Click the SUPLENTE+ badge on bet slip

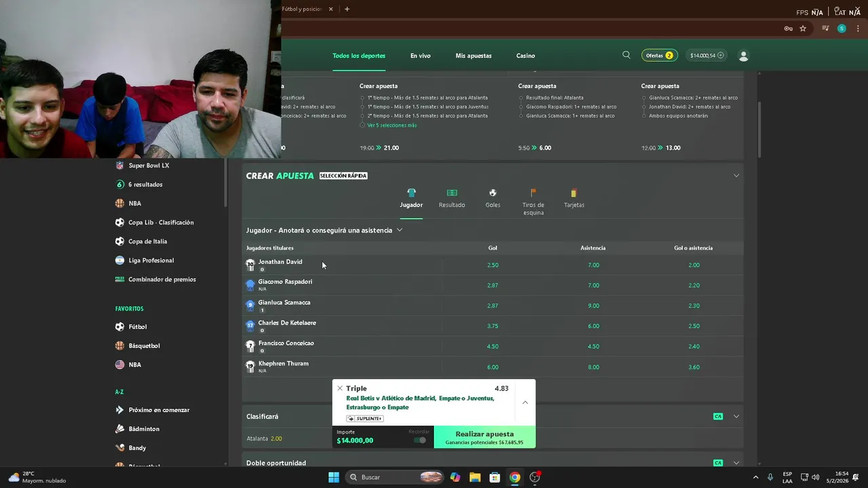tap(365, 418)
